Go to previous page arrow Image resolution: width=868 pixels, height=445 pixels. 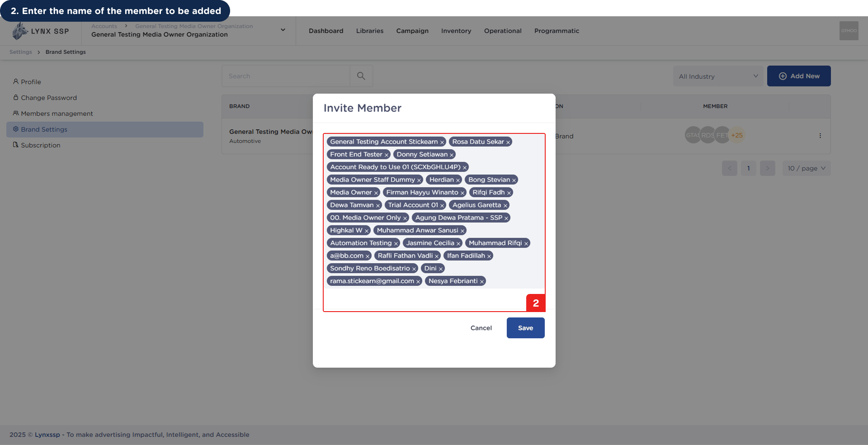(x=730, y=168)
